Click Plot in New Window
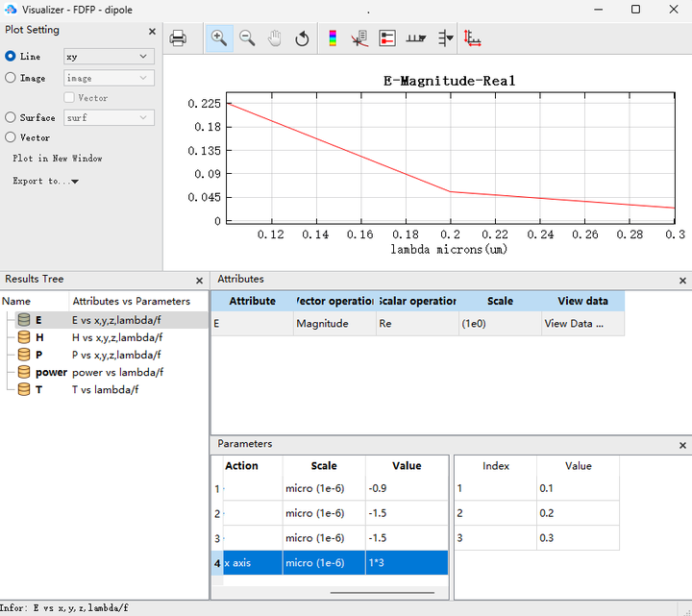The height and width of the screenshot is (616, 692). [x=58, y=158]
